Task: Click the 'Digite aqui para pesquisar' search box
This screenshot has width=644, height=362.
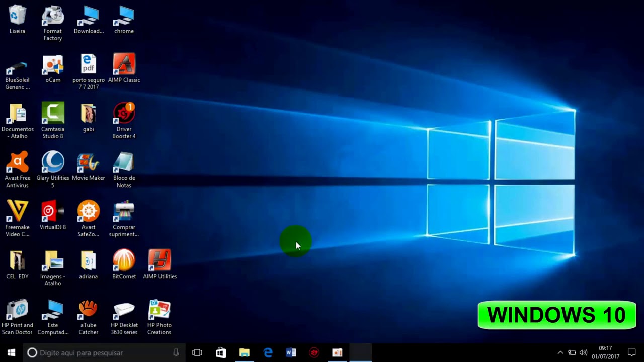Action: click(x=105, y=352)
